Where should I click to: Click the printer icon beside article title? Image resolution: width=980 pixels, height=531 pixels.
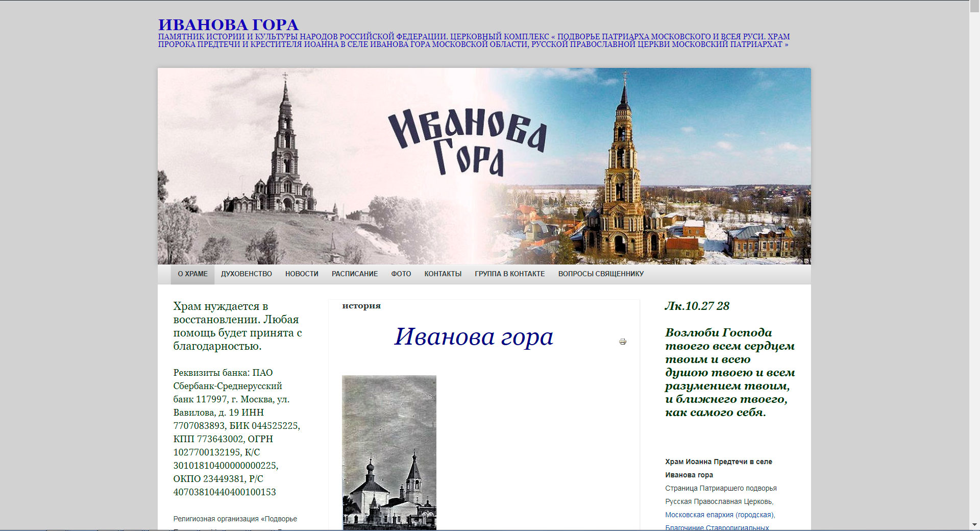[623, 342]
